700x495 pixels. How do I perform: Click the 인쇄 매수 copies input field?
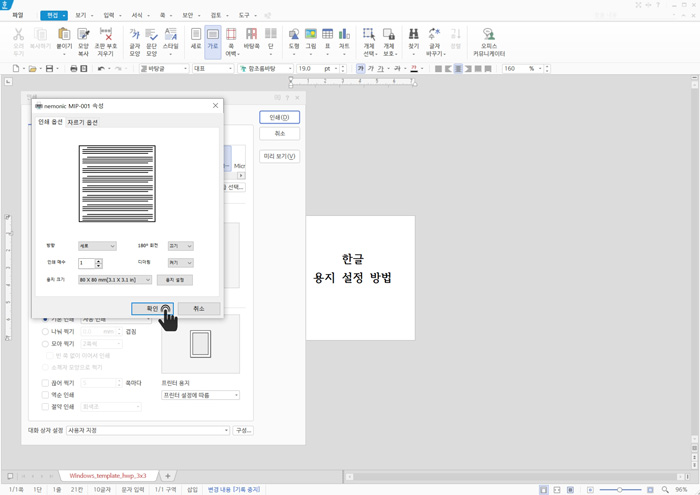coord(87,263)
